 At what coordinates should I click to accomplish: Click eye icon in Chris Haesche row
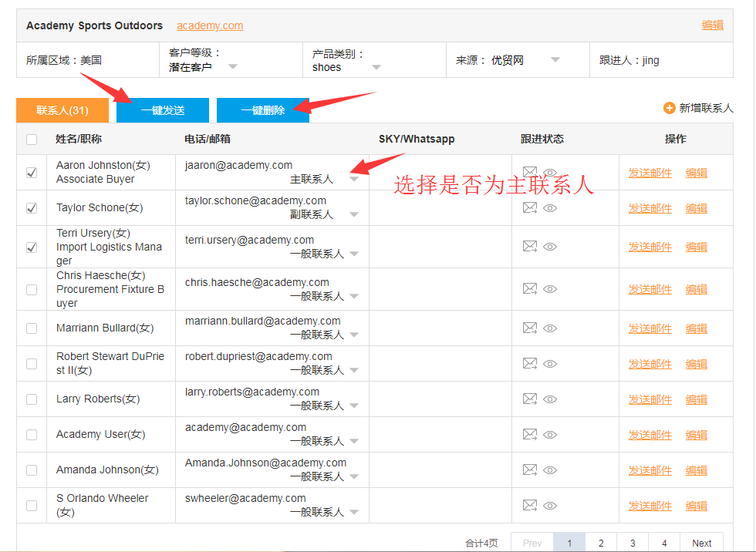point(550,289)
